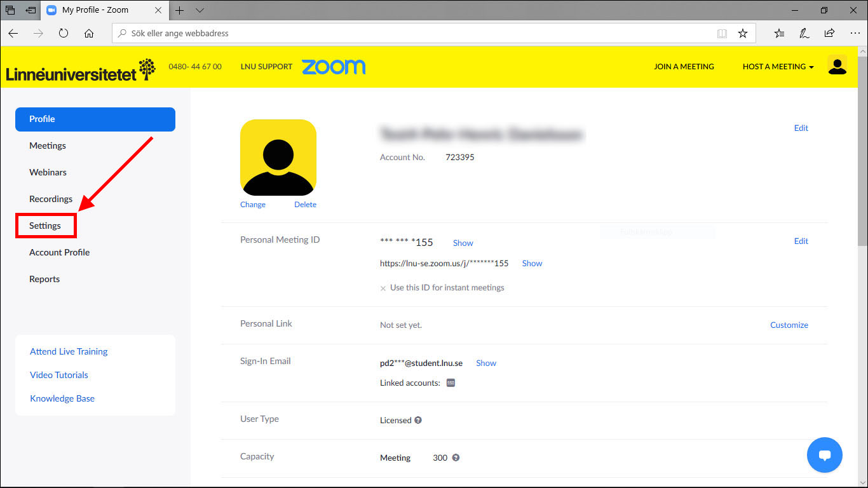Open the favorites hub icon

click(x=779, y=33)
